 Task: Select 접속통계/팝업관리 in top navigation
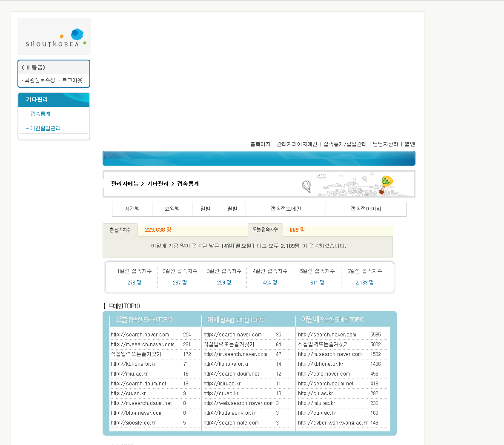pyautogui.click(x=345, y=144)
